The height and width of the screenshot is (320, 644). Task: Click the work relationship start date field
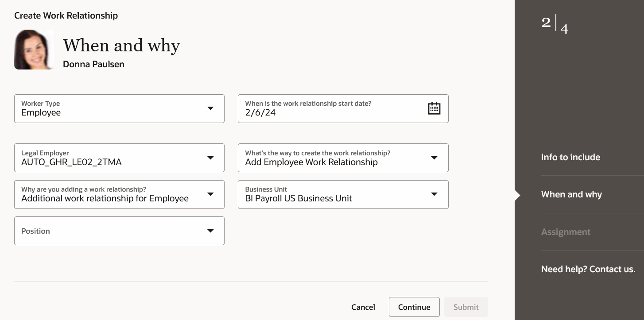[343, 108]
